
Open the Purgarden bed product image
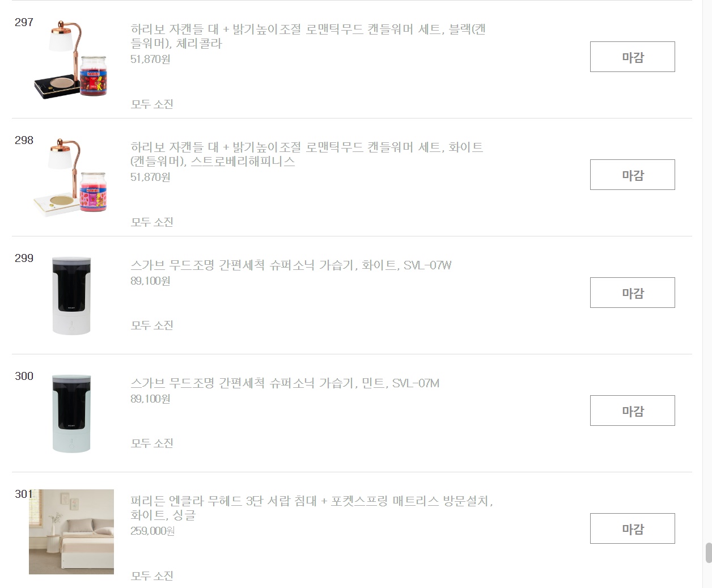71,532
